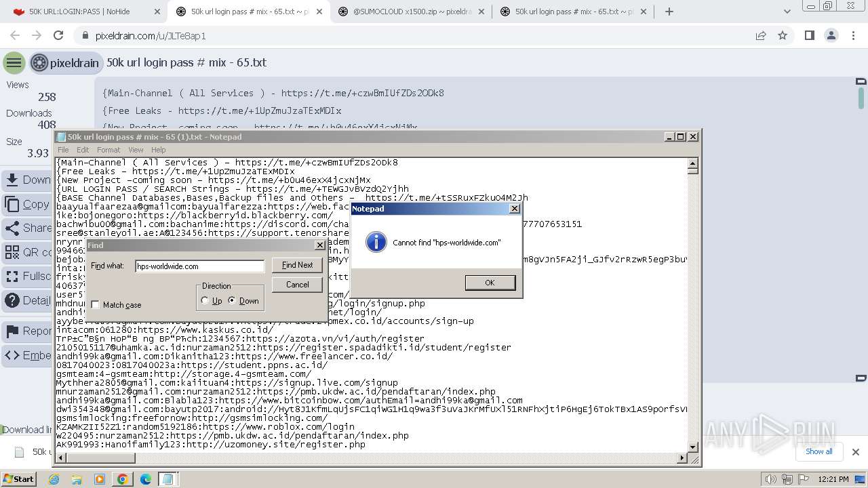
Task: Click Notepad horizontal scrollbar left arrow
Action: coord(60,458)
